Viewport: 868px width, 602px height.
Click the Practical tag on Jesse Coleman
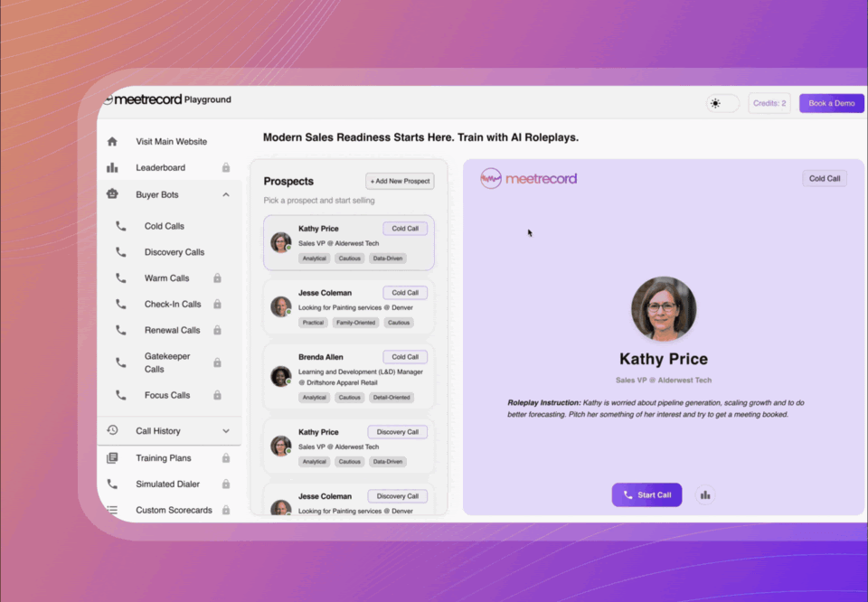tap(313, 323)
